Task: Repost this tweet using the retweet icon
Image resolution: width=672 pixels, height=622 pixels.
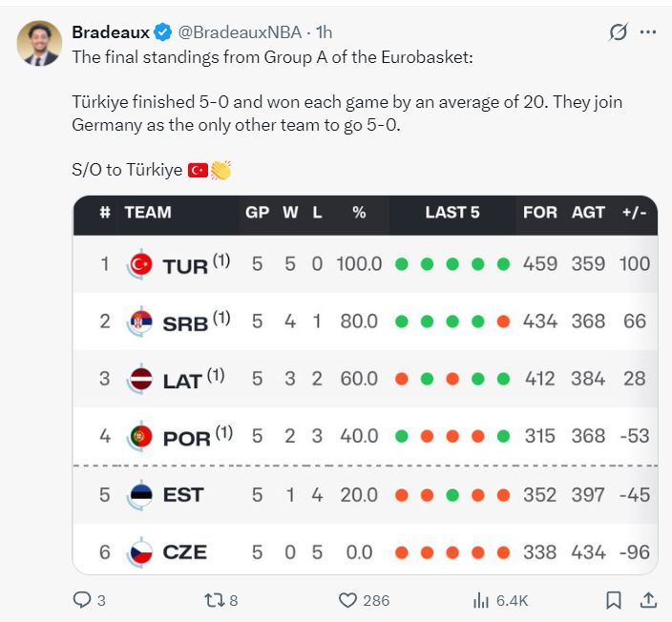Action: click(214, 600)
